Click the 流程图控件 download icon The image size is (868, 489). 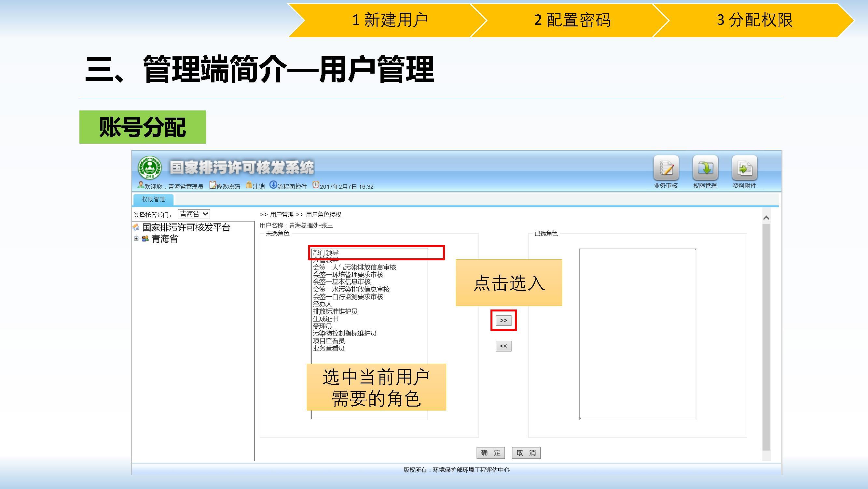tap(273, 185)
